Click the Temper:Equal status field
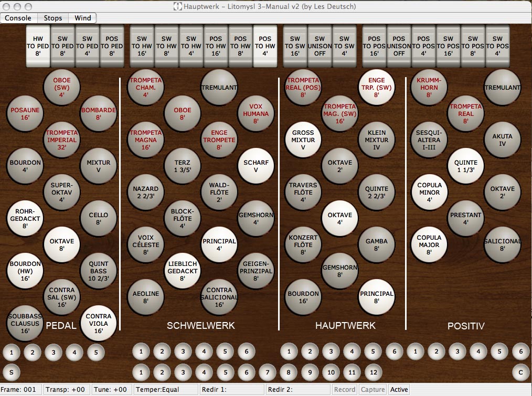 (165, 390)
